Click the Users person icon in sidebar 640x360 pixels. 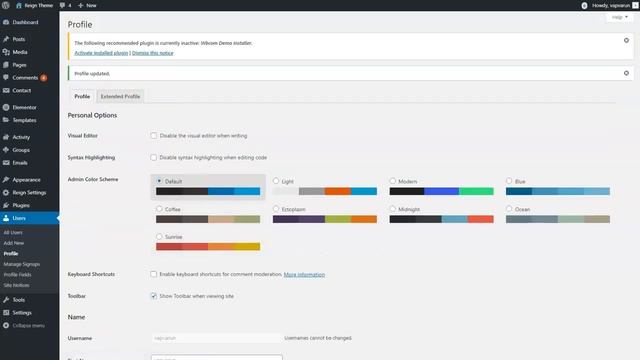pos(6,218)
